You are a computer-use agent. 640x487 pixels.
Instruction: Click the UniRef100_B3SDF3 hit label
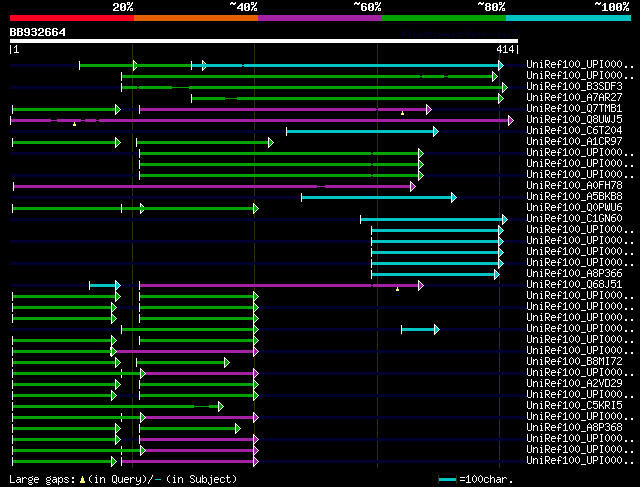(x=574, y=87)
